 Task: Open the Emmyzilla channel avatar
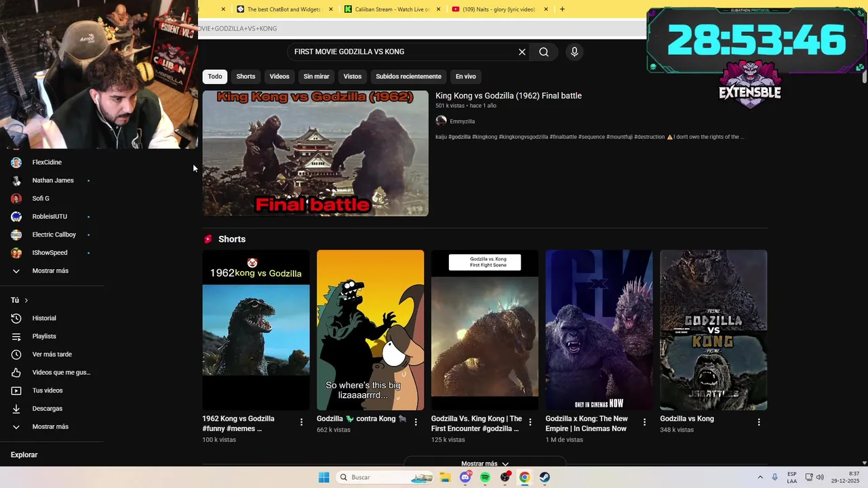click(x=441, y=121)
